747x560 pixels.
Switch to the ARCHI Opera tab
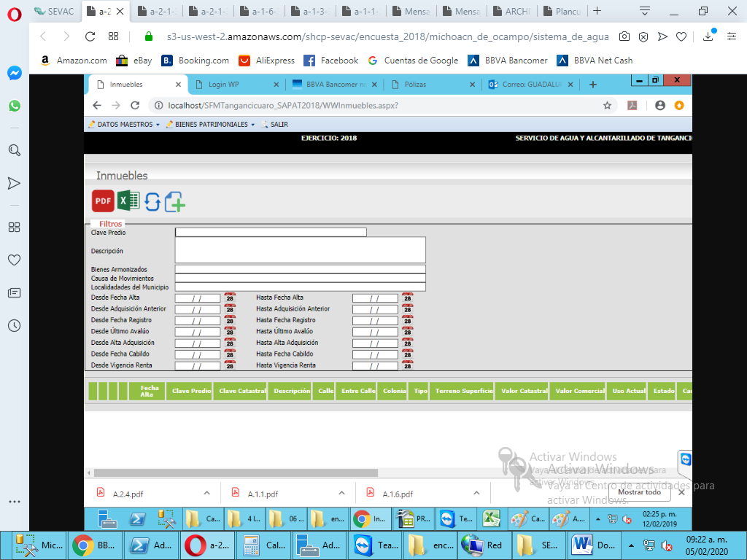click(511, 12)
